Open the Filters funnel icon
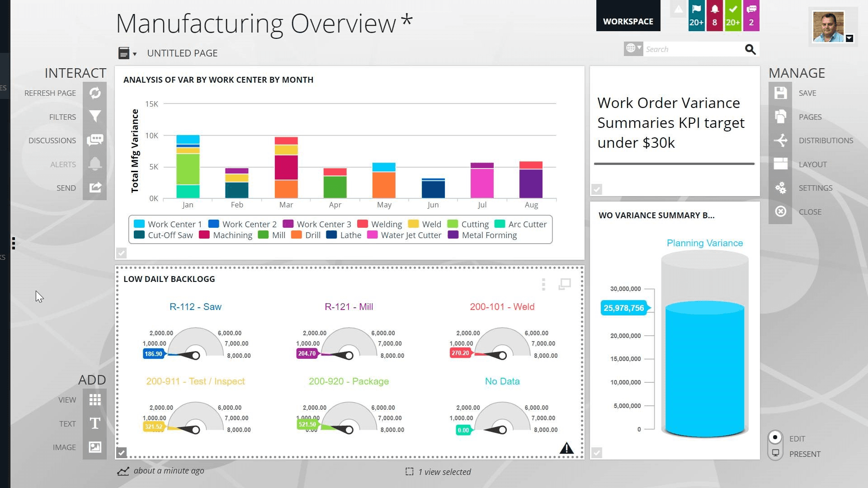 point(95,117)
